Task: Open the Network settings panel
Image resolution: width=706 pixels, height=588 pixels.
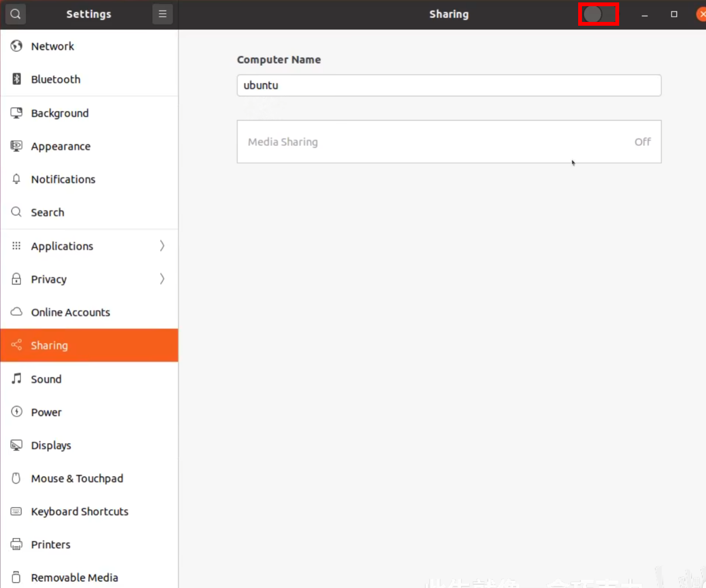Action: (89, 46)
